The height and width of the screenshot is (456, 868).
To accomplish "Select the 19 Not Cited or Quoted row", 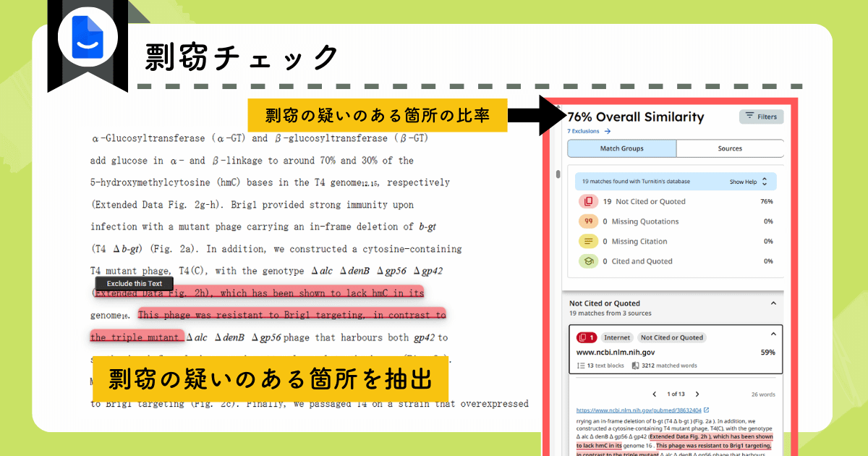I will tap(676, 201).
